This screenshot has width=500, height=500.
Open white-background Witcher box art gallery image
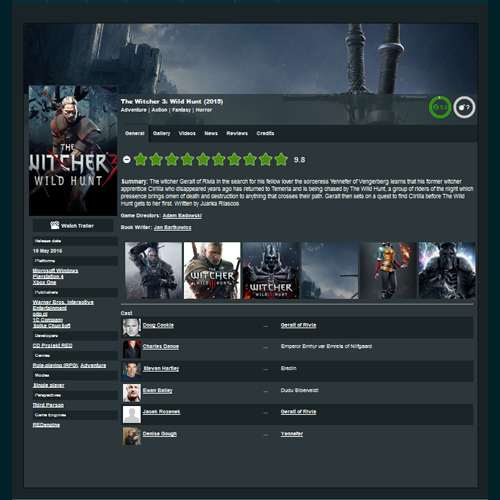click(x=212, y=270)
